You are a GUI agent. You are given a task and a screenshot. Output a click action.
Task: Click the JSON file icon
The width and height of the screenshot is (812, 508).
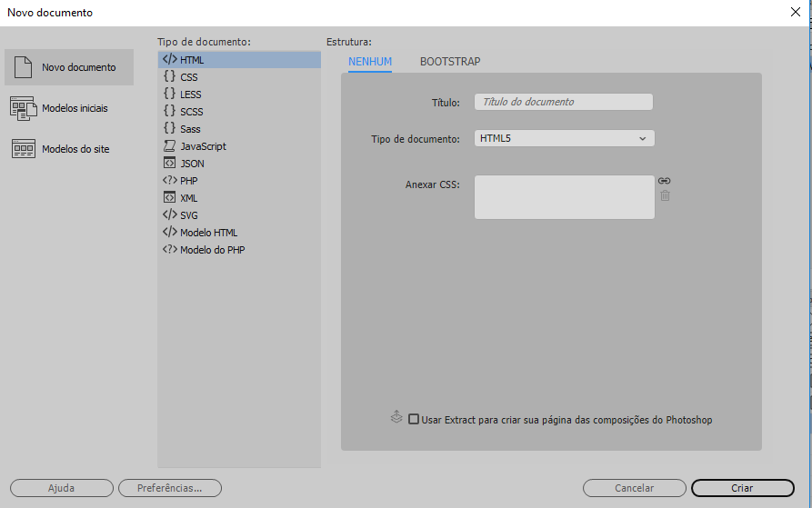pos(169,163)
